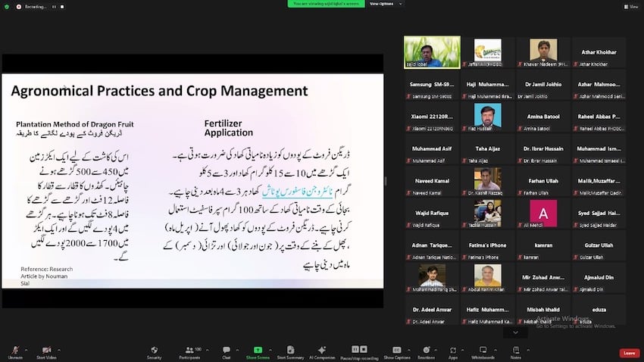Open the Notes tool

coord(516,351)
